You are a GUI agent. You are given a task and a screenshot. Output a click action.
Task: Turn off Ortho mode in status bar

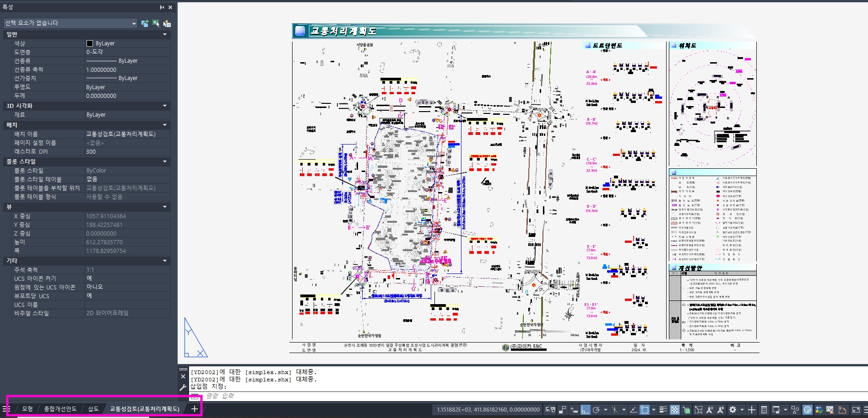pos(586,410)
